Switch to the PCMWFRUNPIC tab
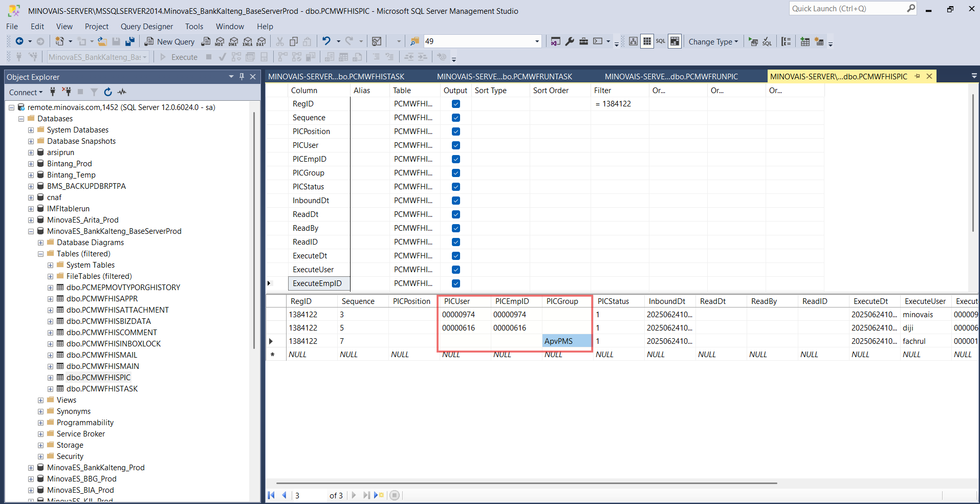The height and width of the screenshot is (504, 980). click(671, 76)
